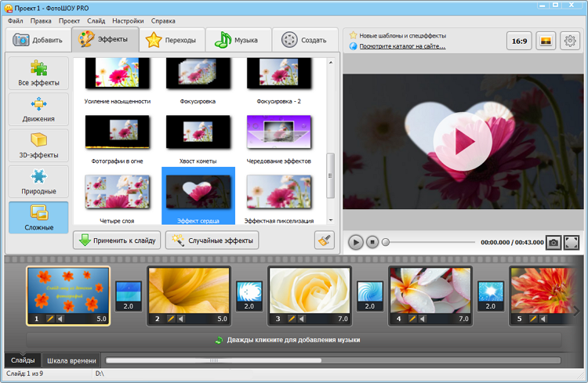This screenshot has height=383, width=588.
Task: Click the play button under preview
Action: click(355, 243)
